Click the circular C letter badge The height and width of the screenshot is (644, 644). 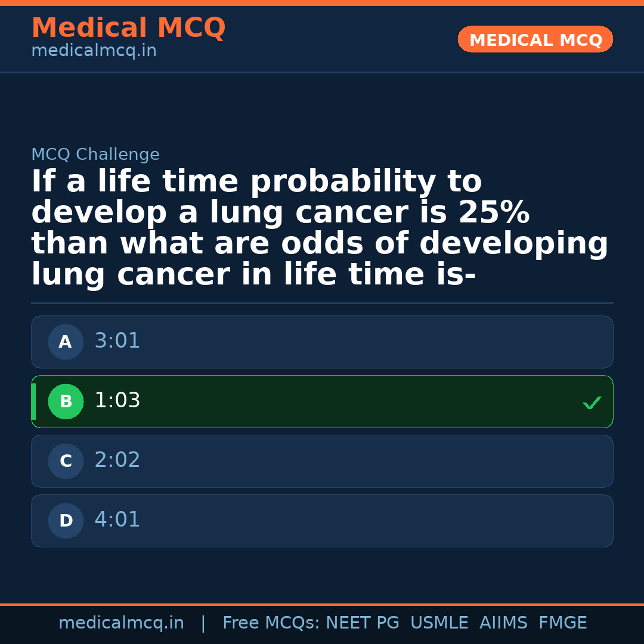coord(66,462)
